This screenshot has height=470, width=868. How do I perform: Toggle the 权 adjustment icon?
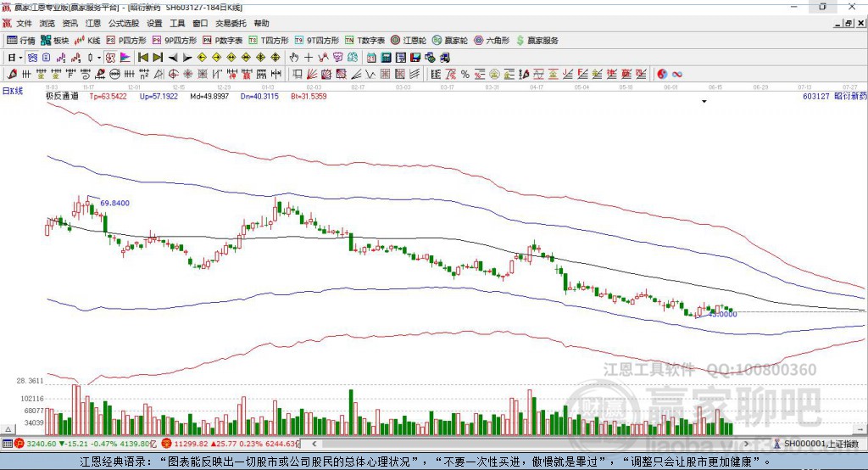pos(111,58)
